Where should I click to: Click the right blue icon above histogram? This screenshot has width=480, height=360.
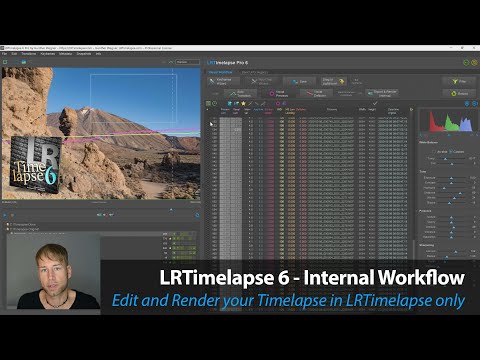click(474, 104)
